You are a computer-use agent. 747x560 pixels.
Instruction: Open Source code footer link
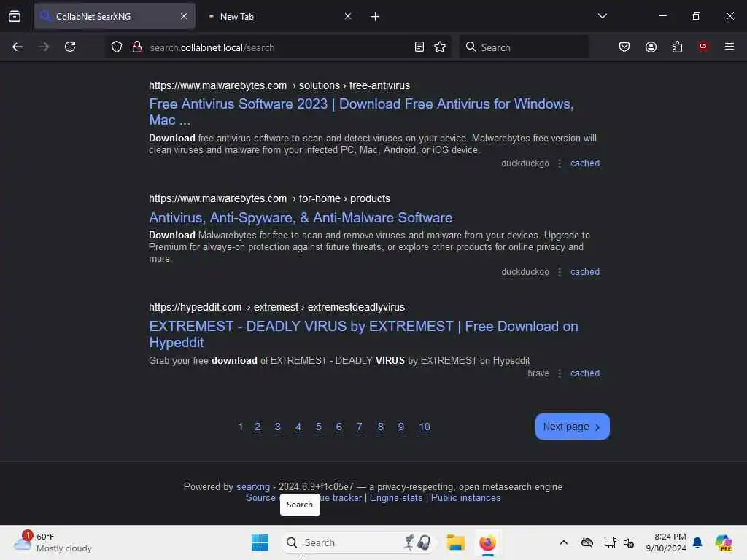tap(262, 497)
